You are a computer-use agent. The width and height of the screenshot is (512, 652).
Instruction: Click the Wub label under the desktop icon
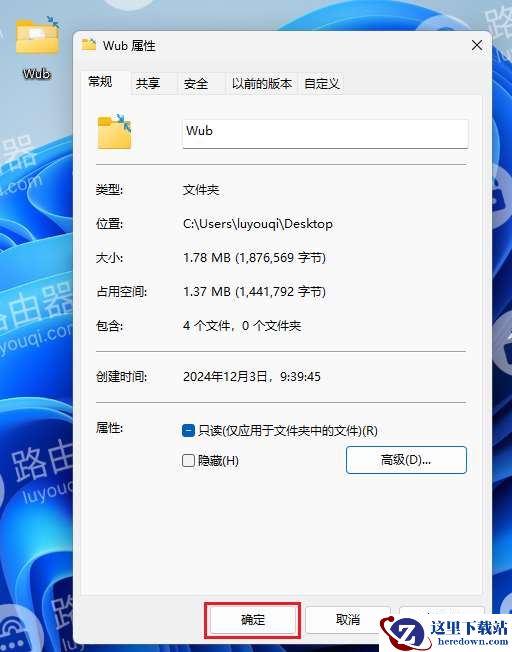(x=37, y=74)
